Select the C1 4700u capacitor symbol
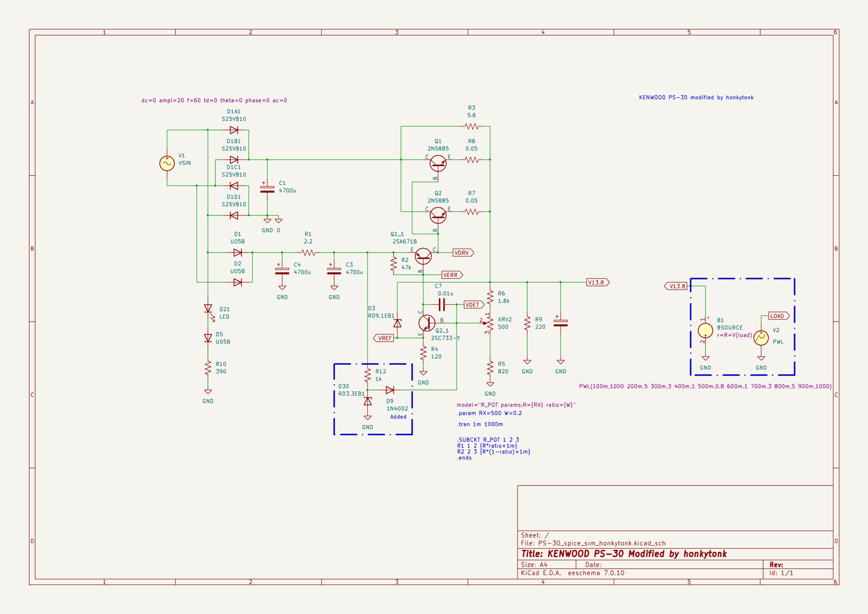868x614 pixels. pos(267,189)
